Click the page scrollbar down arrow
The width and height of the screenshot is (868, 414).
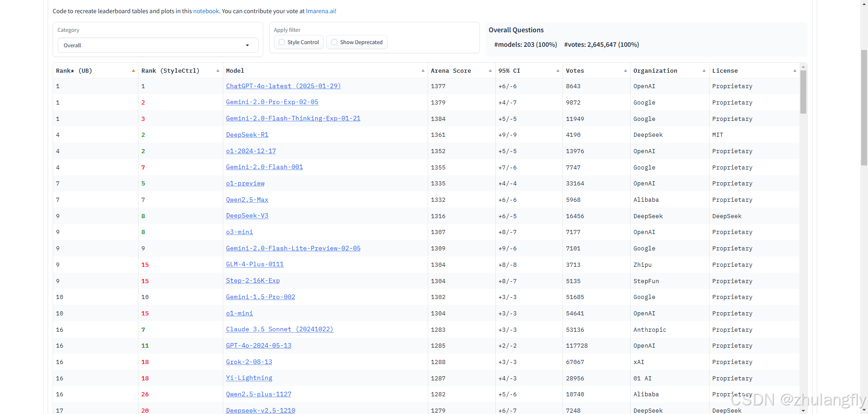click(x=864, y=410)
